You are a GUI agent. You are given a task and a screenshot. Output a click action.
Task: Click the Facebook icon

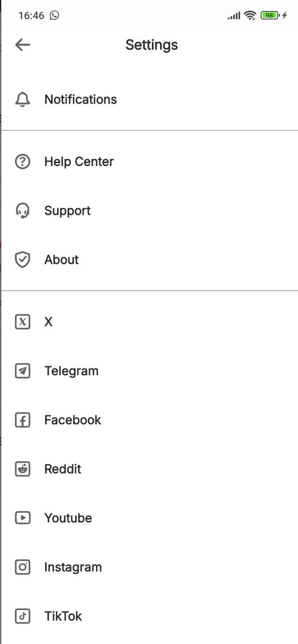[23, 420]
